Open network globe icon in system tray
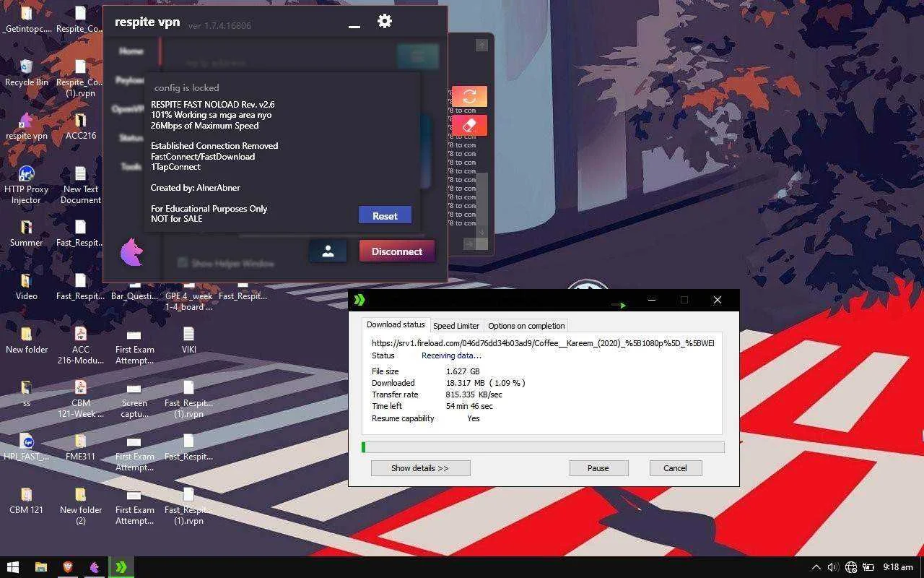Image resolution: width=924 pixels, height=578 pixels. point(851,567)
